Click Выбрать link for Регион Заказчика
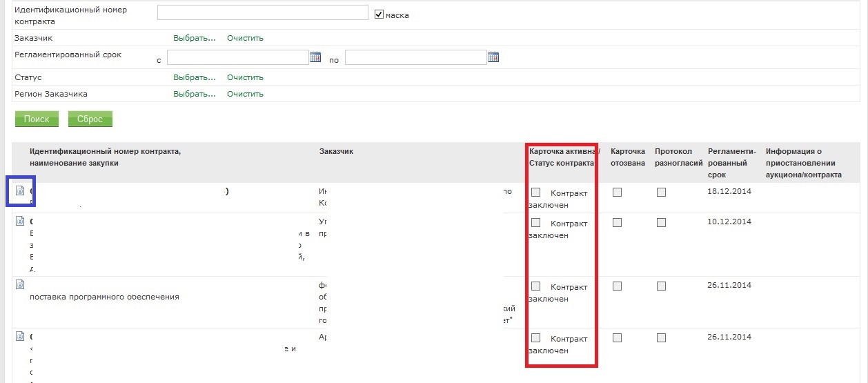868x383 pixels. coord(194,94)
